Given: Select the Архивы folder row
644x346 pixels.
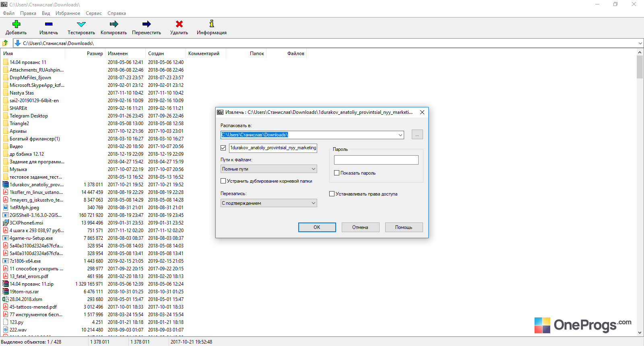Looking at the screenshot, I should 93,131.
